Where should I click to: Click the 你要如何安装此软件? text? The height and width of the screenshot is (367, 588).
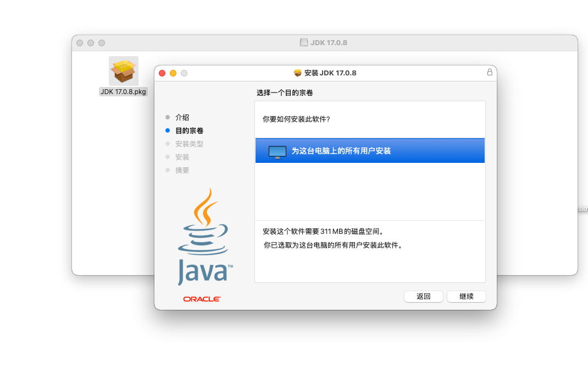click(x=296, y=119)
